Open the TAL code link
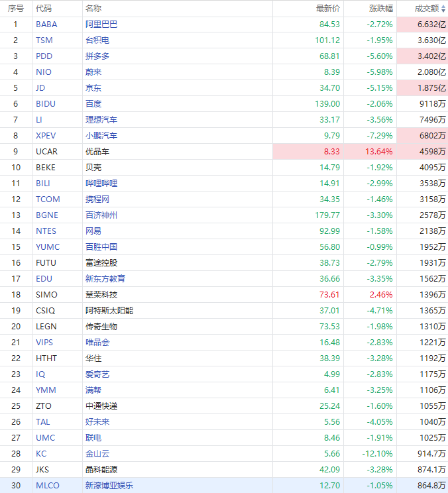 (x=43, y=422)
